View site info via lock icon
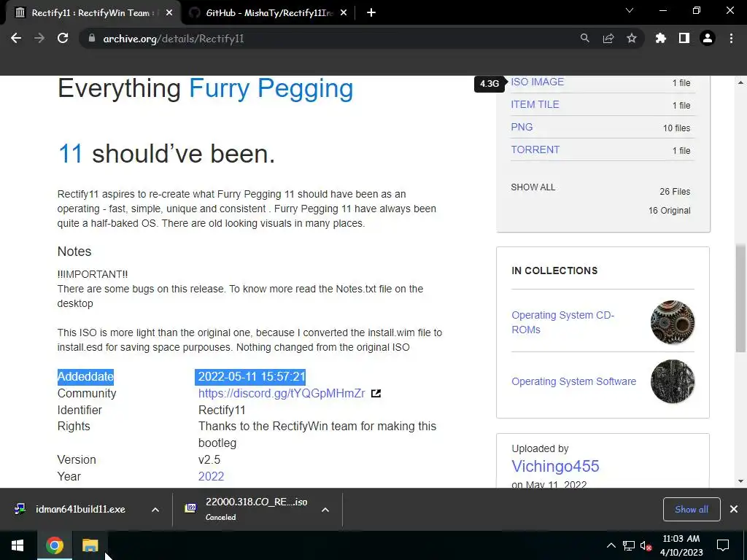 point(92,38)
